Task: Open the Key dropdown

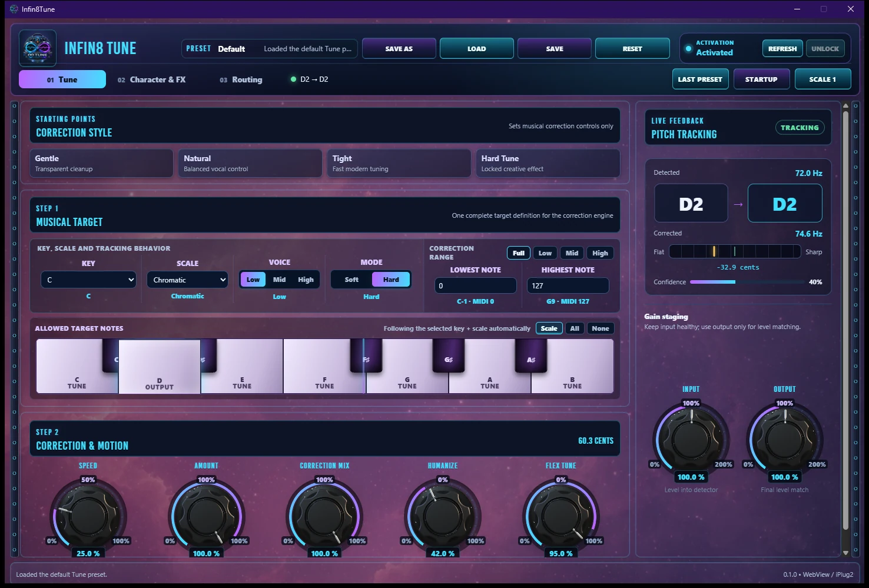Action: pos(88,280)
